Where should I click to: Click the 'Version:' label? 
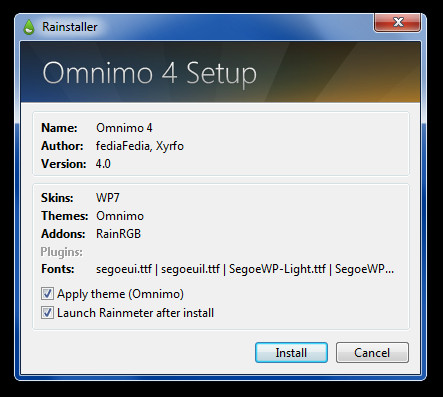pyautogui.click(x=64, y=164)
